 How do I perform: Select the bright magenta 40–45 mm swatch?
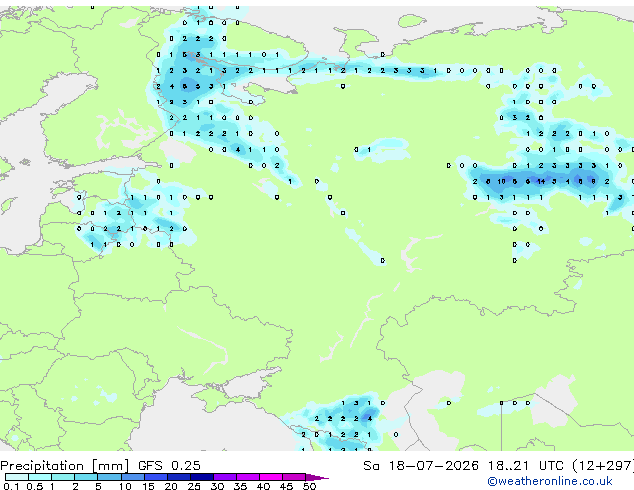coord(271,477)
